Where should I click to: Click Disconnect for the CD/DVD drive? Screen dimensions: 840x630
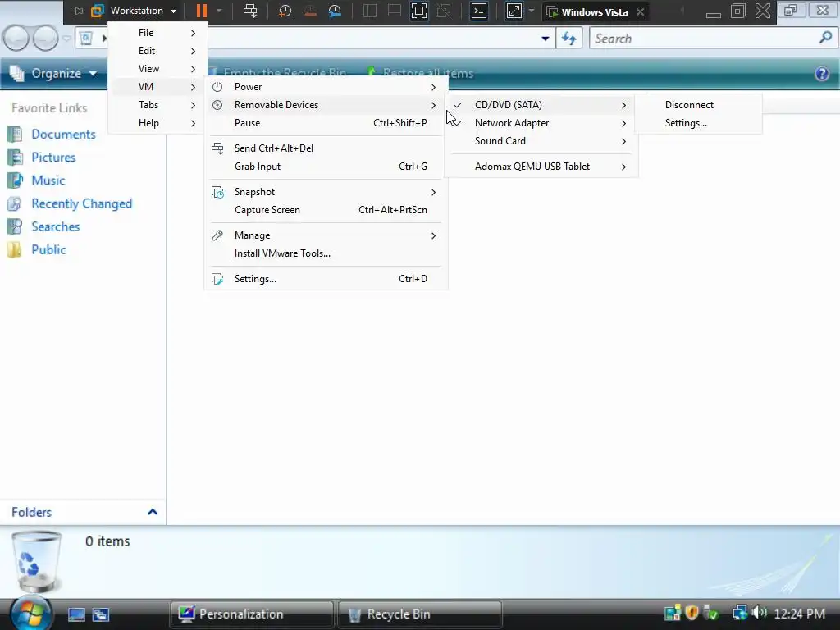pos(698,105)
